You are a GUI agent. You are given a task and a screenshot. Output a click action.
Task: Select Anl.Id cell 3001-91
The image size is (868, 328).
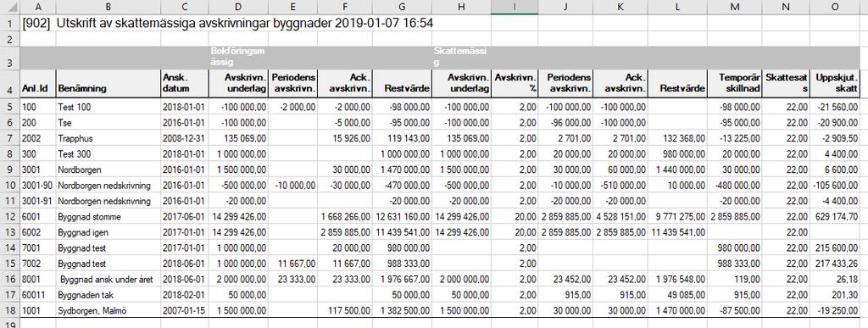[38, 201]
